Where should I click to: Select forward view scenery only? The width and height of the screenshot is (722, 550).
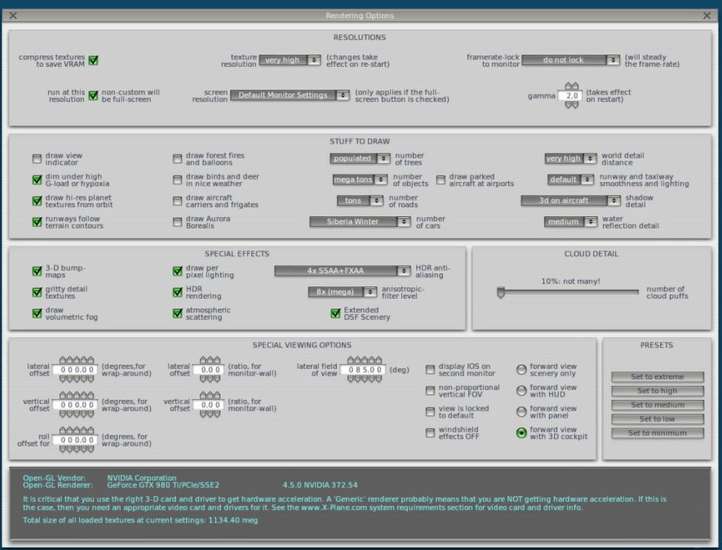pyautogui.click(x=521, y=369)
